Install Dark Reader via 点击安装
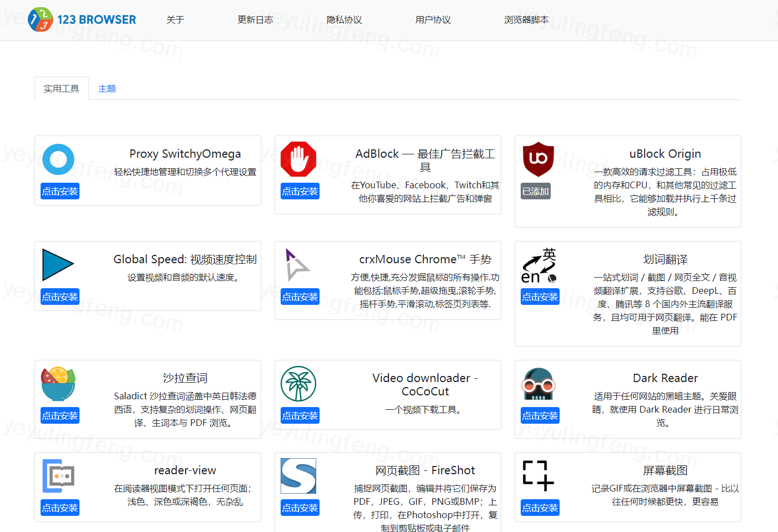The image size is (778, 532). tap(540, 415)
